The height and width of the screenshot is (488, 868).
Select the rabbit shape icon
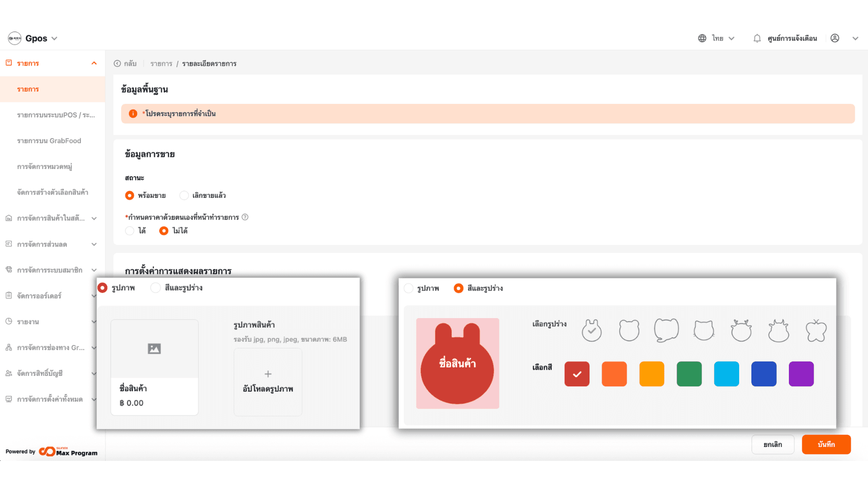click(x=591, y=330)
